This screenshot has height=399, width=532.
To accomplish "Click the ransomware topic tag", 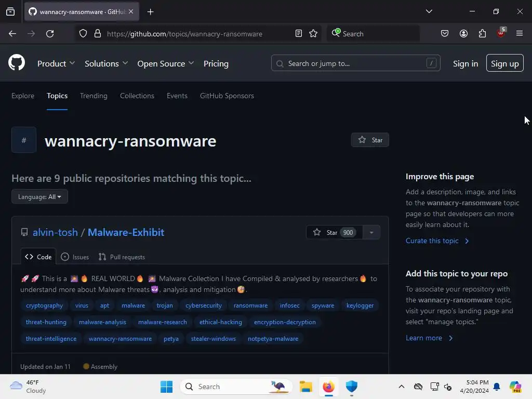I will tap(251, 305).
